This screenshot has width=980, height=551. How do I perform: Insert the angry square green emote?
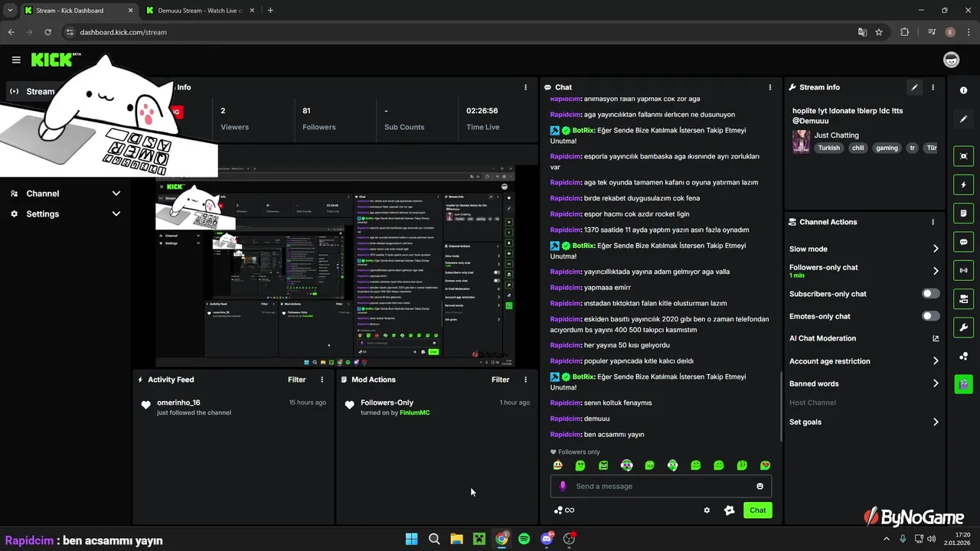tap(603, 465)
